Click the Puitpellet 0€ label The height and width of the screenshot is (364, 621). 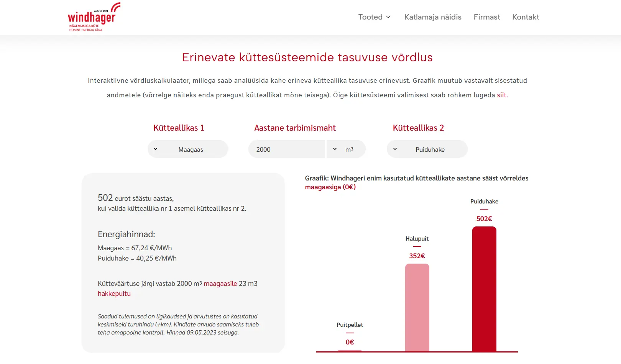tap(350, 342)
